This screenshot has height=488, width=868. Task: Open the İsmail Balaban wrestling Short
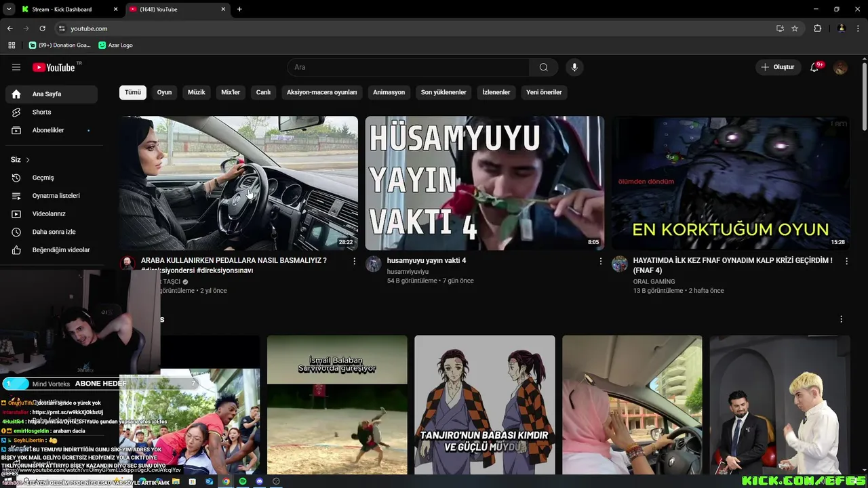click(337, 405)
